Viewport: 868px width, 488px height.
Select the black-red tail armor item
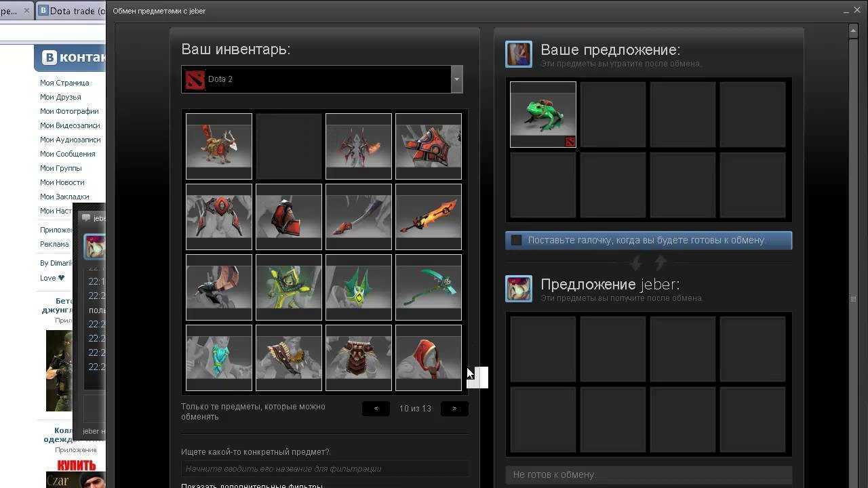219,287
